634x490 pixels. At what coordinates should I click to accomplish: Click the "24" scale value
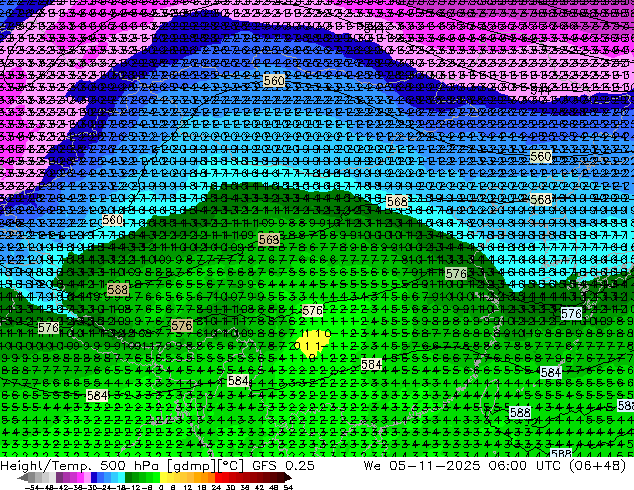point(216,487)
